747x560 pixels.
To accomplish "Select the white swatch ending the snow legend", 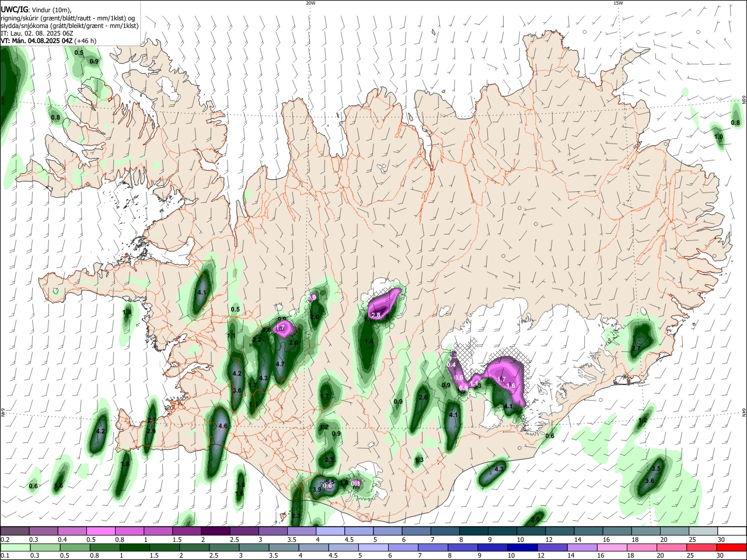I will pyautogui.click(x=732, y=531).
